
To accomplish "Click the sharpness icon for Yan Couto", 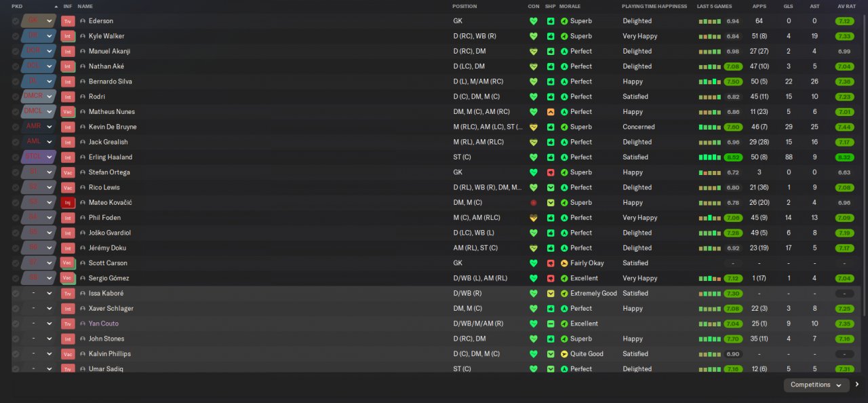I will (x=551, y=324).
